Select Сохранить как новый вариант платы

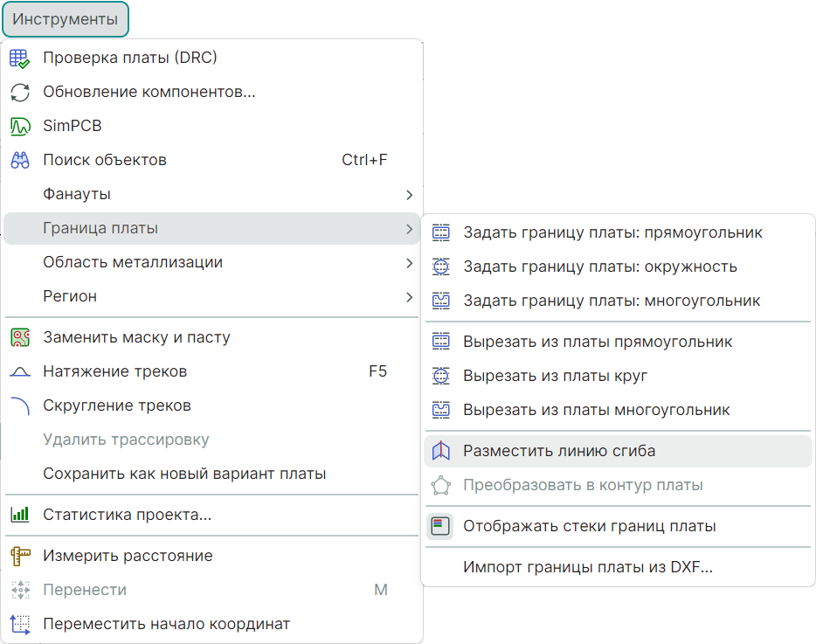pos(184,474)
